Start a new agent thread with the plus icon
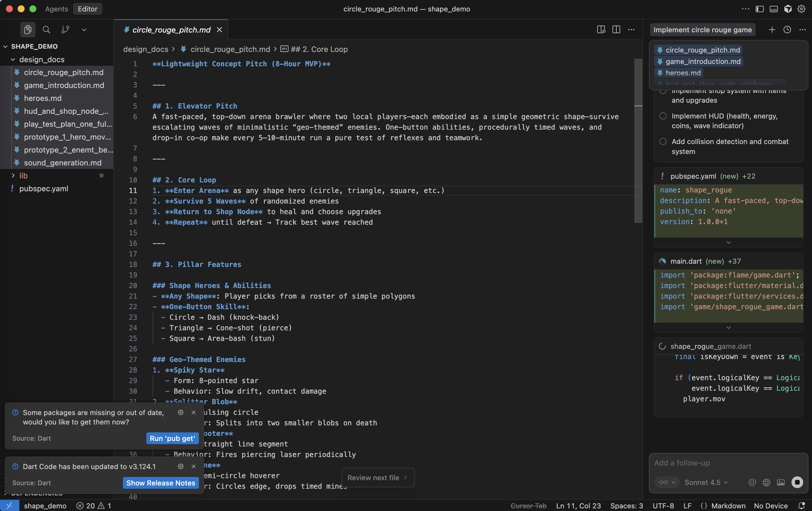Image resolution: width=812 pixels, height=511 pixels. point(772,30)
